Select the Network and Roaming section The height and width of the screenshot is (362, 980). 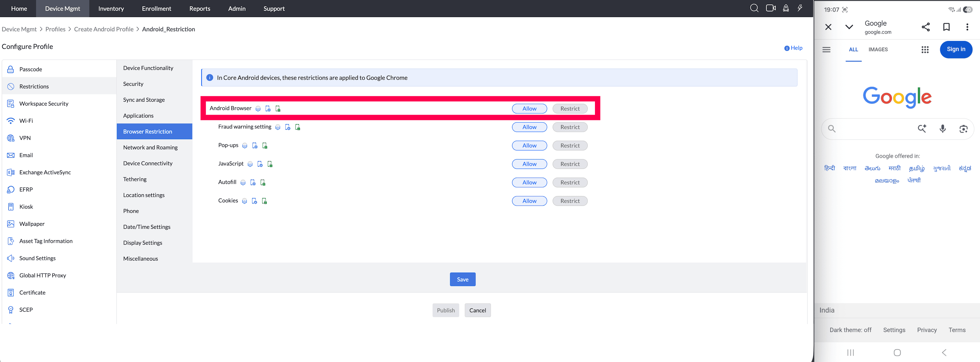pyautogui.click(x=150, y=147)
